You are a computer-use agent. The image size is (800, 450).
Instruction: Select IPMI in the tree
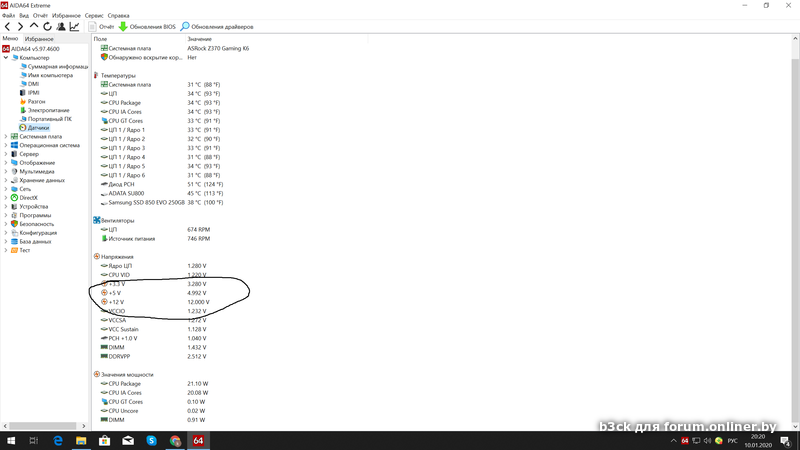(x=29, y=92)
